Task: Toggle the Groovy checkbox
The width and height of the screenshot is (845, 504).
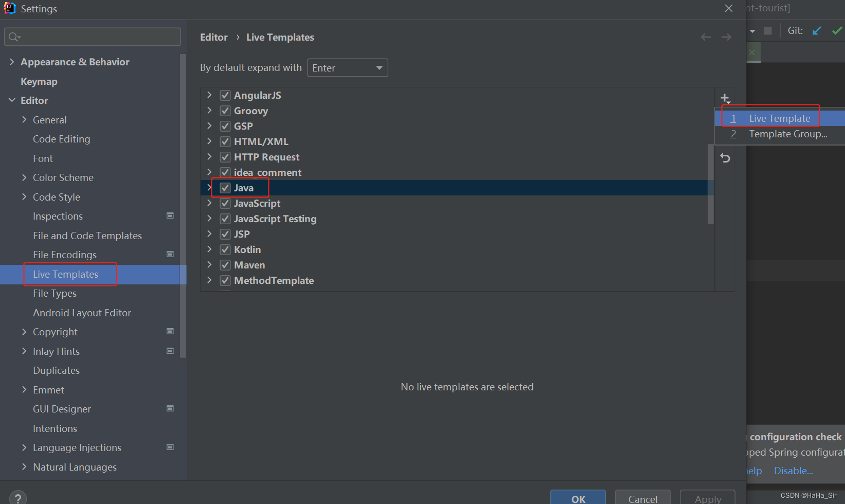Action: (x=225, y=111)
